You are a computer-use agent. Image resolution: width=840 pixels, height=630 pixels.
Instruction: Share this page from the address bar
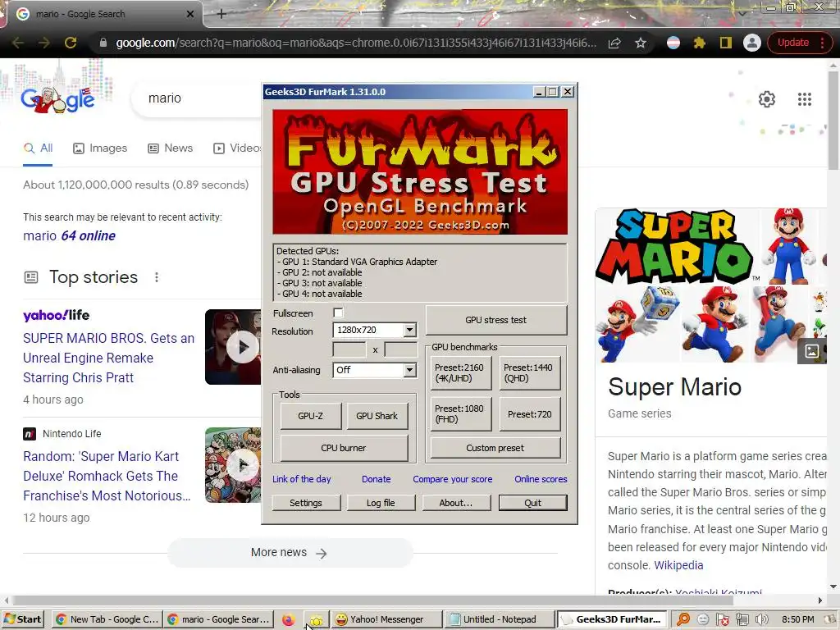(x=614, y=43)
